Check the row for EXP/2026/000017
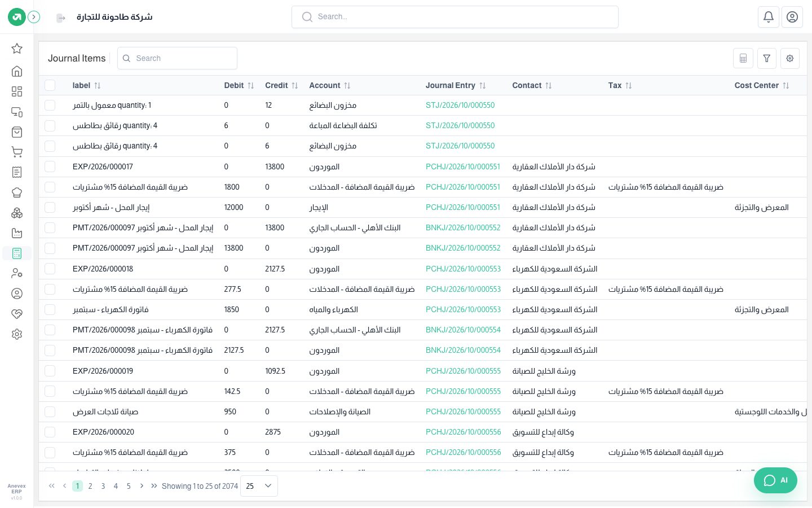 pos(50,167)
